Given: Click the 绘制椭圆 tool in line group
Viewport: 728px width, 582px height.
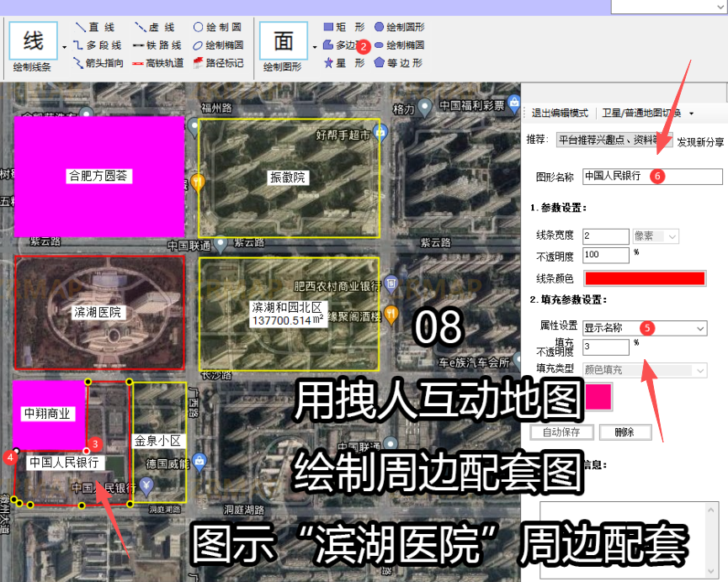Looking at the screenshot, I should click(x=218, y=45).
